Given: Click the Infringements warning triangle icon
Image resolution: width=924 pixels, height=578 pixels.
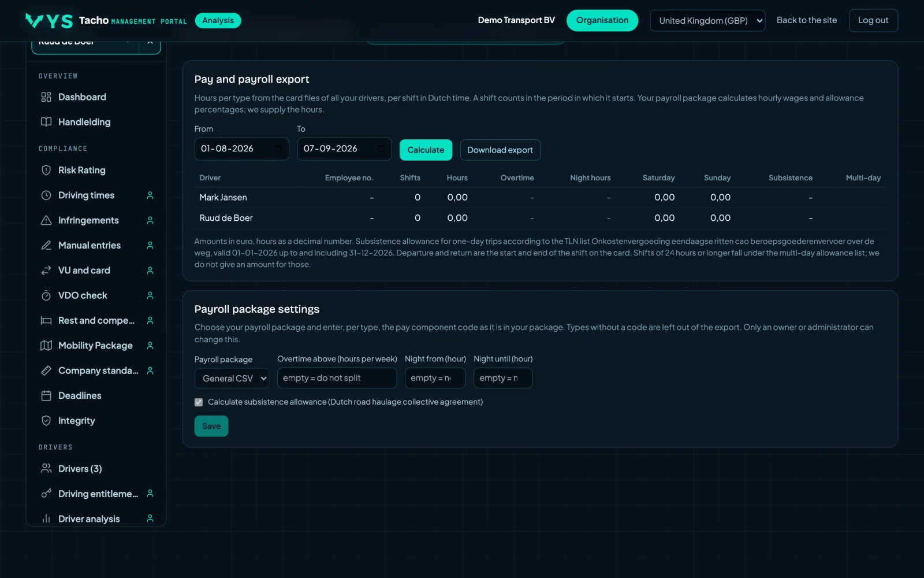Looking at the screenshot, I should (x=46, y=220).
